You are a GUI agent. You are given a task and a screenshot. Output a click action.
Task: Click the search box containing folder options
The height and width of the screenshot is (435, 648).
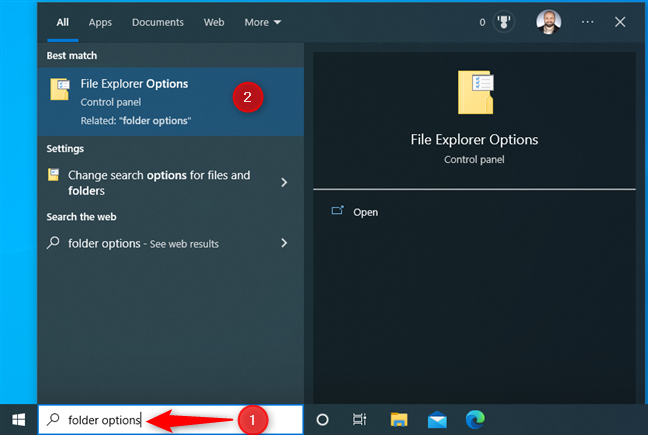tap(171, 420)
